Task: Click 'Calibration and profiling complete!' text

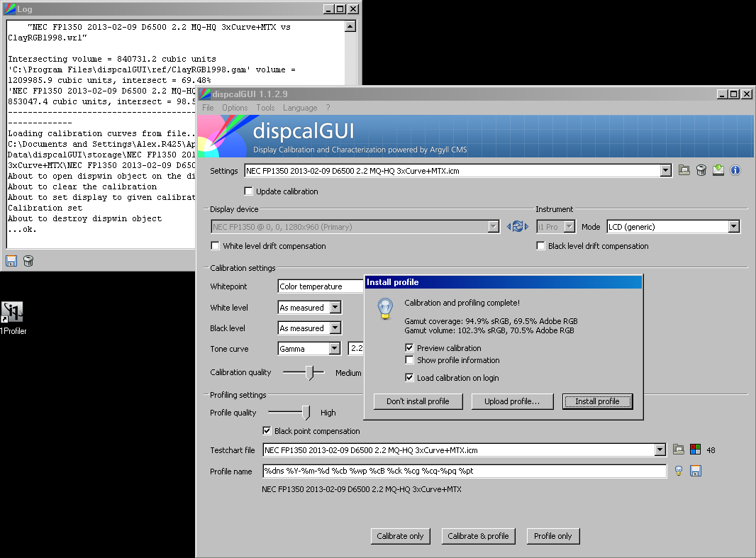Action: tap(462, 303)
